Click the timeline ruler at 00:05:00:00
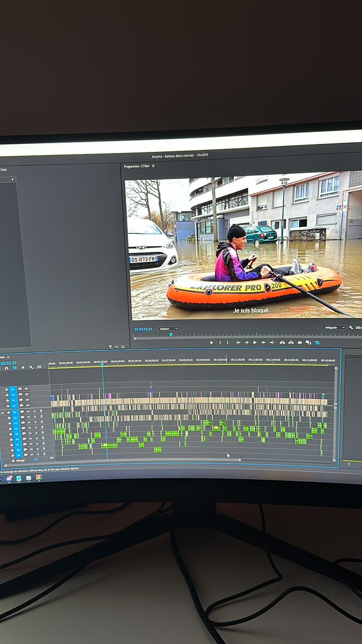Image resolution: width=362 pixels, height=644 pixels. [x=135, y=360]
